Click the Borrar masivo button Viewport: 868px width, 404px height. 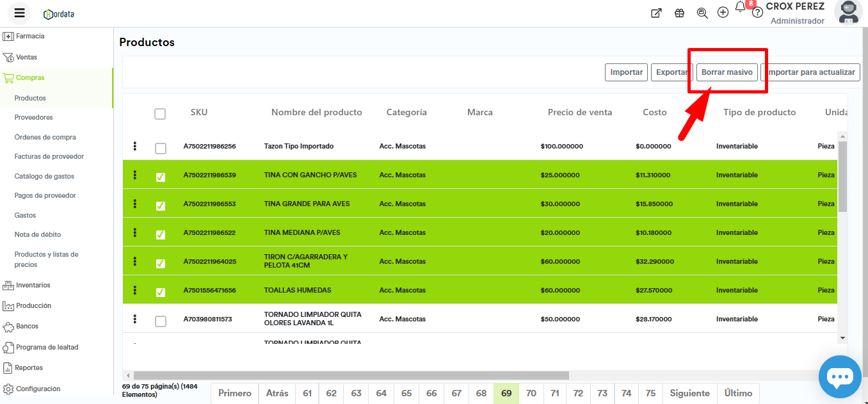(x=727, y=72)
